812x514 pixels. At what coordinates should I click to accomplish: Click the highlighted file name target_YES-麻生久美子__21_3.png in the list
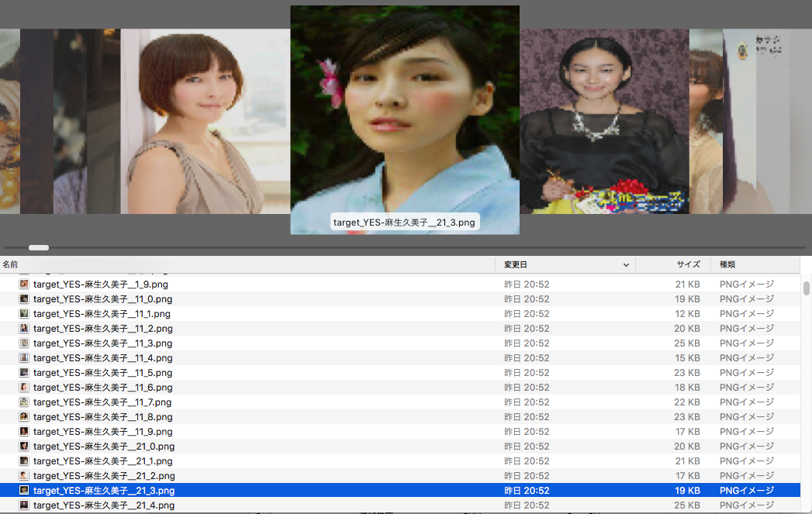coord(104,491)
